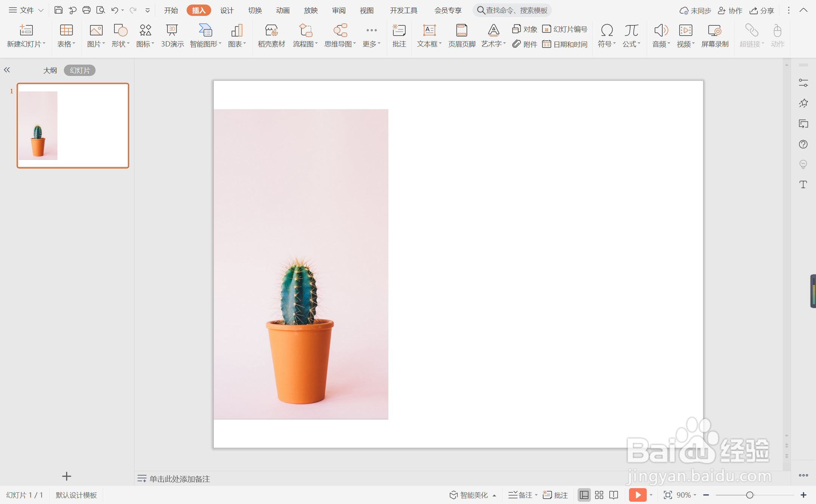This screenshot has width=816, height=504.
Task: Insert a Text Box (文本框)
Action: click(x=429, y=36)
